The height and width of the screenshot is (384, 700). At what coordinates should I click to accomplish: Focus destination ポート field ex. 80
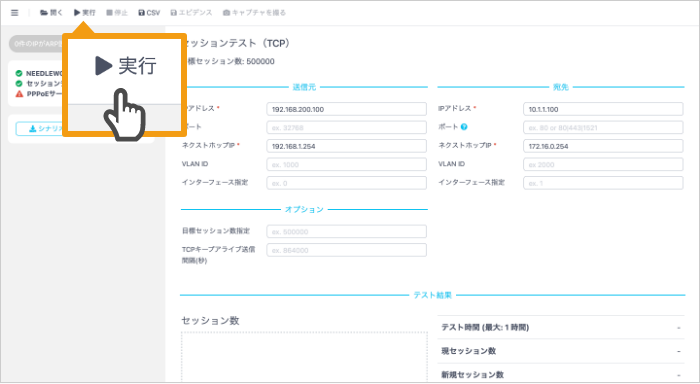(603, 128)
